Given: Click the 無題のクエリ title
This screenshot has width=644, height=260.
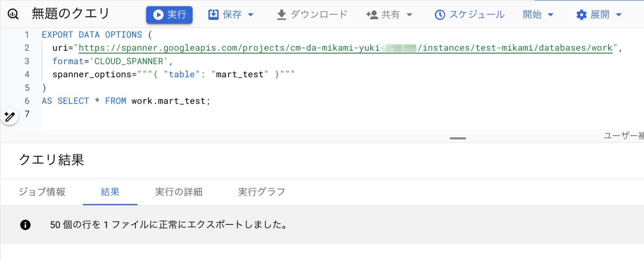Looking at the screenshot, I should (71, 14).
